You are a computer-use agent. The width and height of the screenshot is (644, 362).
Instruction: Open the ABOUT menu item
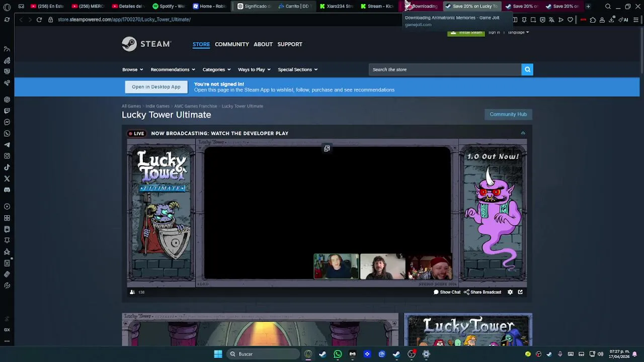click(263, 44)
